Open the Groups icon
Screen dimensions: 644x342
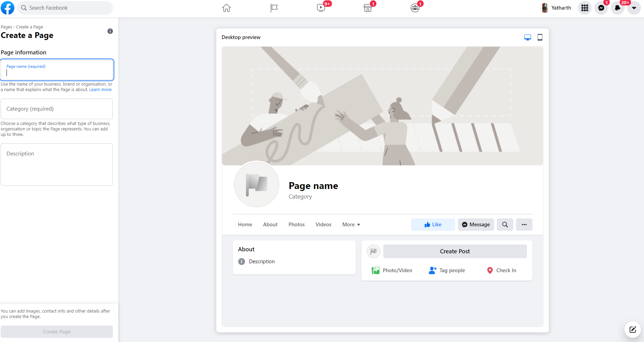tap(415, 8)
